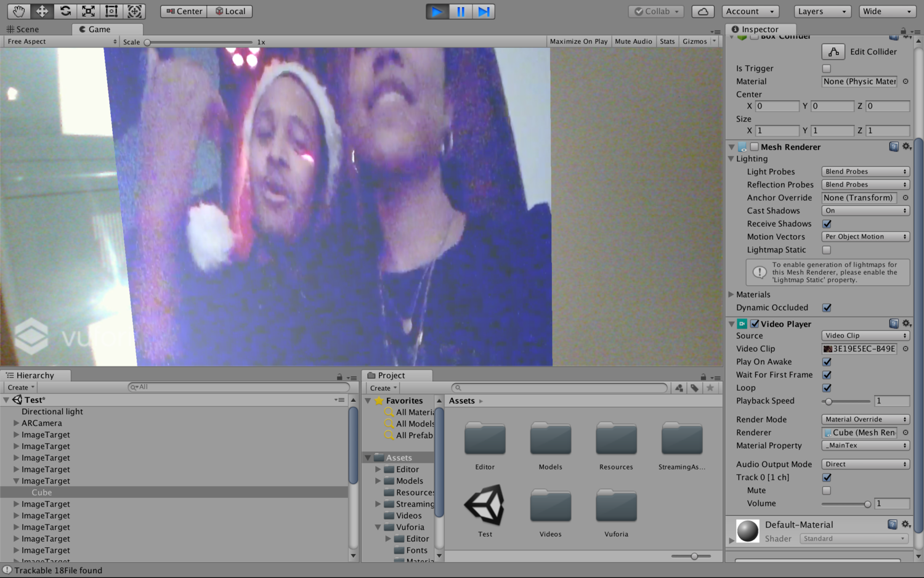Open the Layers dropdown
Image resolution: width=924 pixels, height=578 pixels.
(x=822, y=11)
